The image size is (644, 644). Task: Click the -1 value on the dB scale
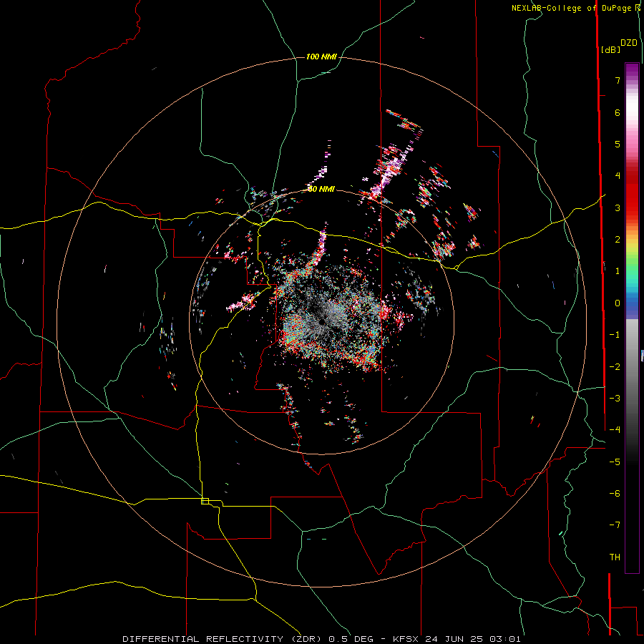[615, 335]
